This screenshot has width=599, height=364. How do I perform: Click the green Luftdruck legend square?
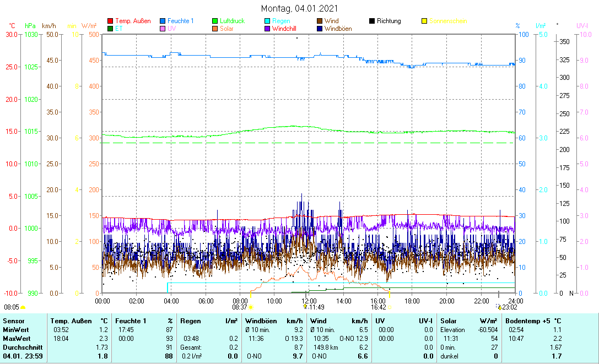coord(215,21)
